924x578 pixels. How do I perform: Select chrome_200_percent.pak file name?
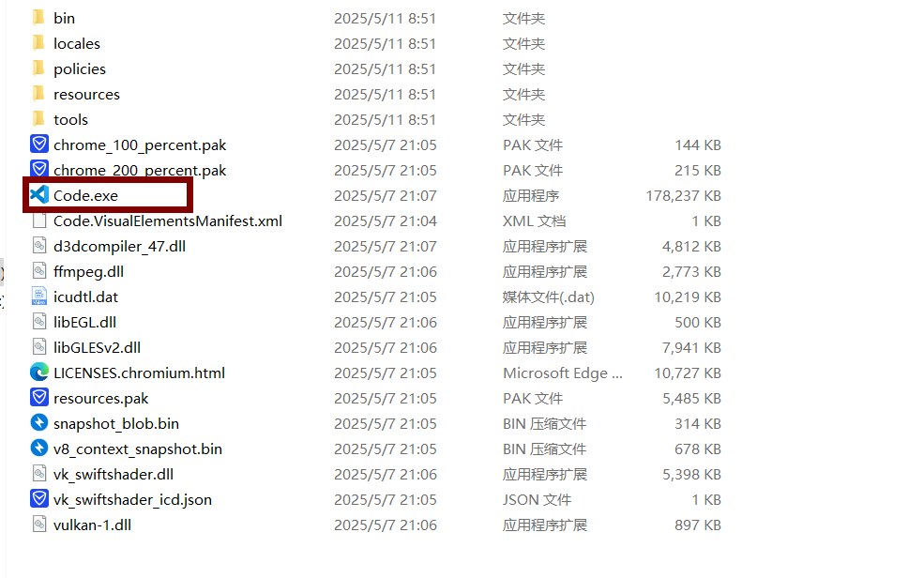[140, 170]
